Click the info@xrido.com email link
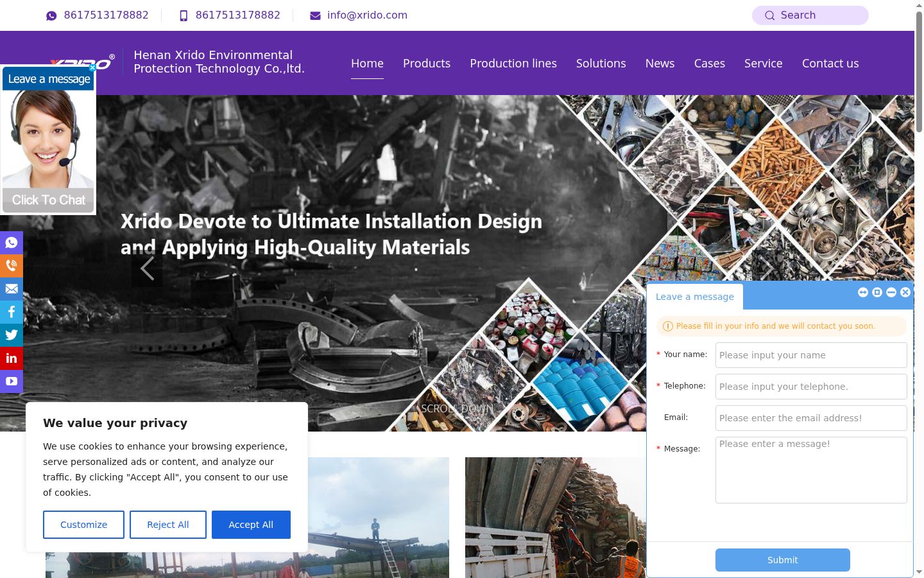The image size is (924, 578). pyautogui.click(x=367, y=15)
